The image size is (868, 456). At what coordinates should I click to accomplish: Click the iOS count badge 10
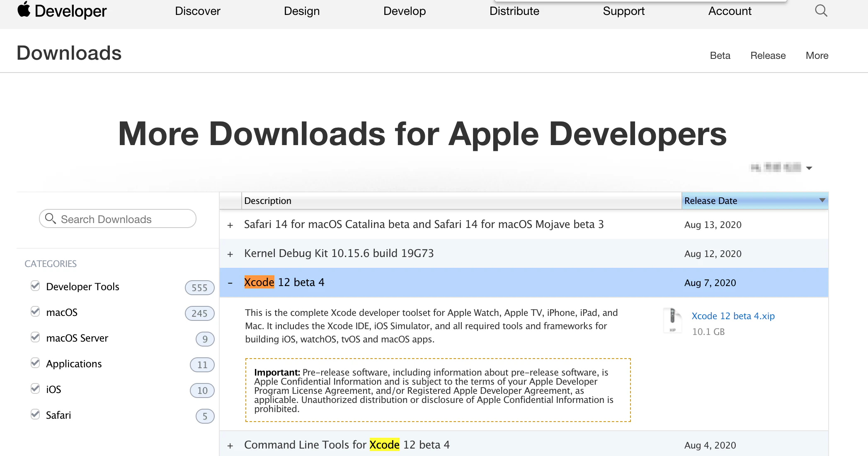(202, 390)
